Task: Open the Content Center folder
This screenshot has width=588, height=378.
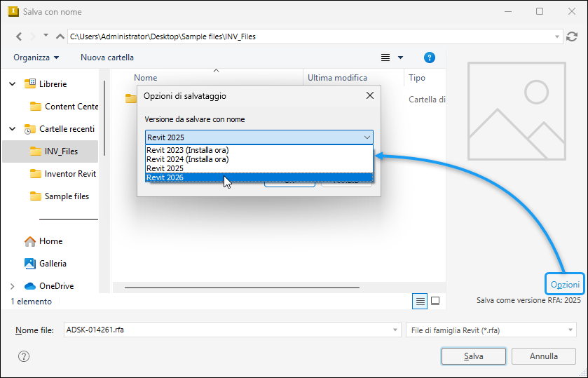Action: (64, 107)
